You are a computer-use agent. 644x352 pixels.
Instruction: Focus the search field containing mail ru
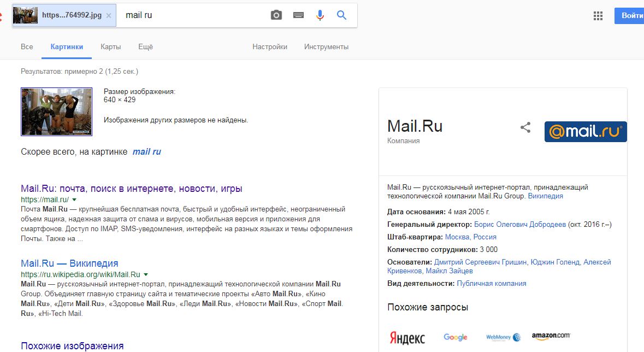click(x=193, y=15)
